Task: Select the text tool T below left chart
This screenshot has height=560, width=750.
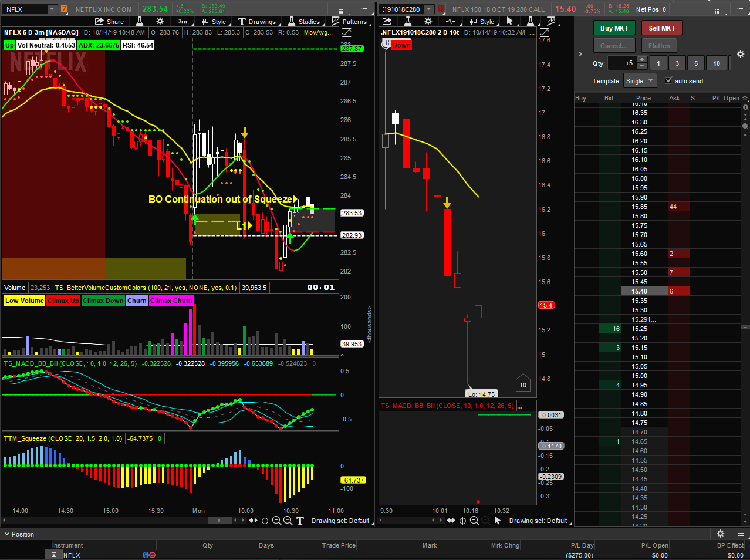Action: coord(300,521)
